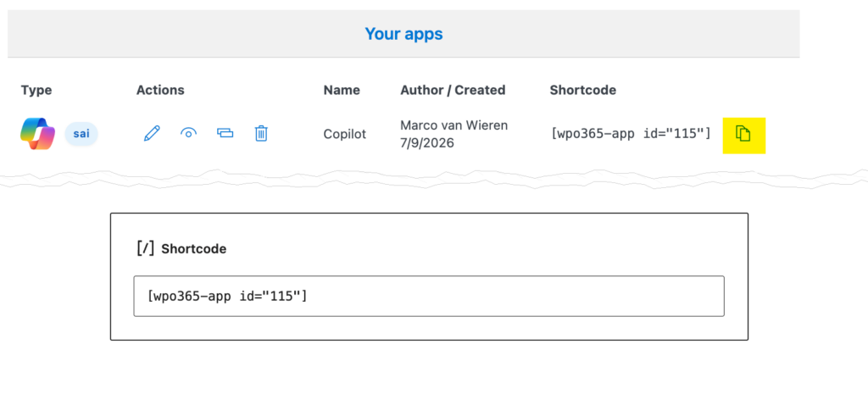
Task: Click the 'Shortcode' column header in the table
Action: point(583,90)
